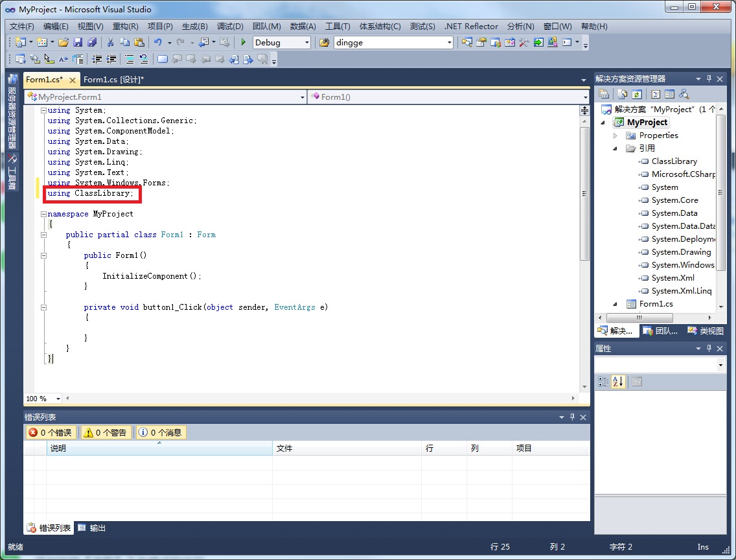Select Form1.cs node in solution tree
Image resolution: width=736 pixels, height=560 pixels.
click(x=656, y=304)
